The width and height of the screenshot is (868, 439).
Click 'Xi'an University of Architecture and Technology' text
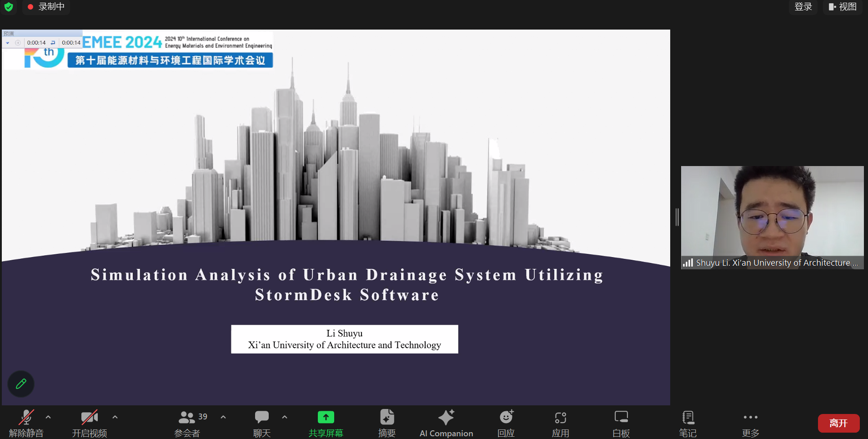pos(344,345)
